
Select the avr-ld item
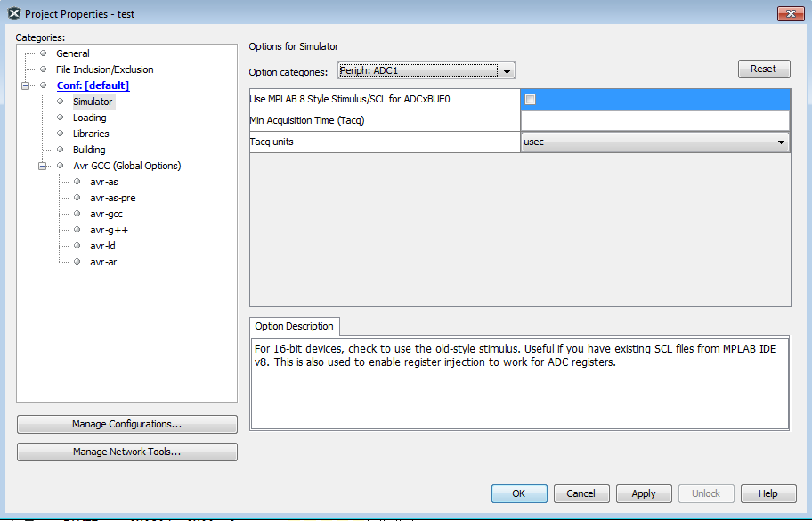102,246
